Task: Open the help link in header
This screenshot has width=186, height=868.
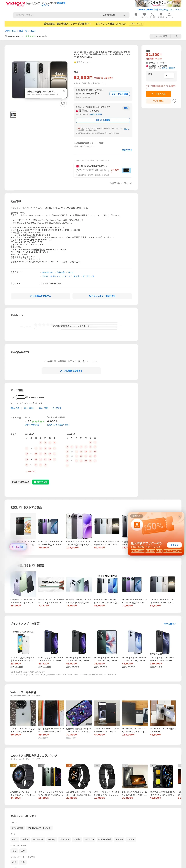Action: pos(178,10)
